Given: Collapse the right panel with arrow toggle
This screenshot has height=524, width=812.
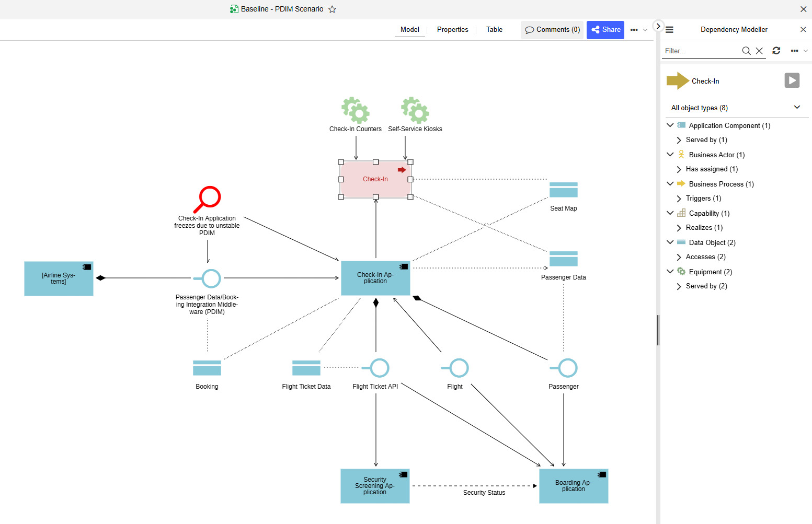Looking at the screenshot, I should point(658,26).
